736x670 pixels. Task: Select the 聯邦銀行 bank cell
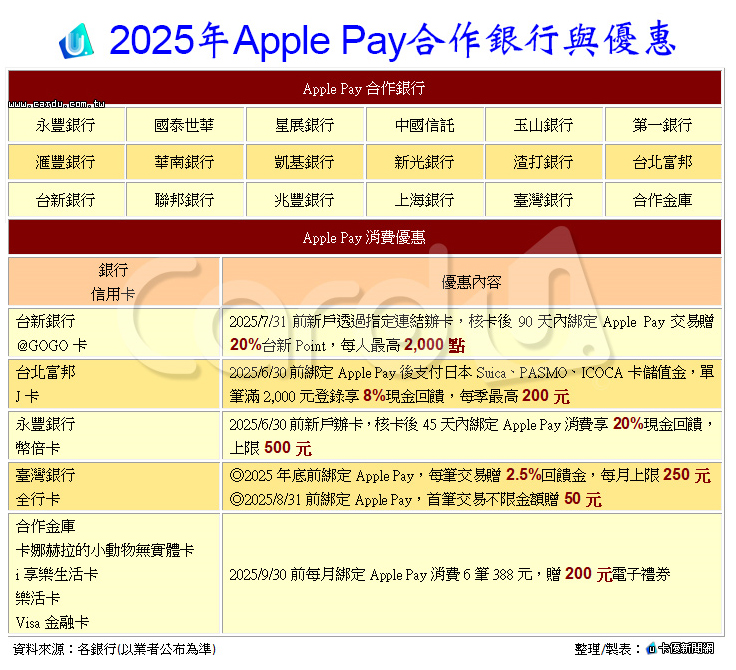pos(185,200)
